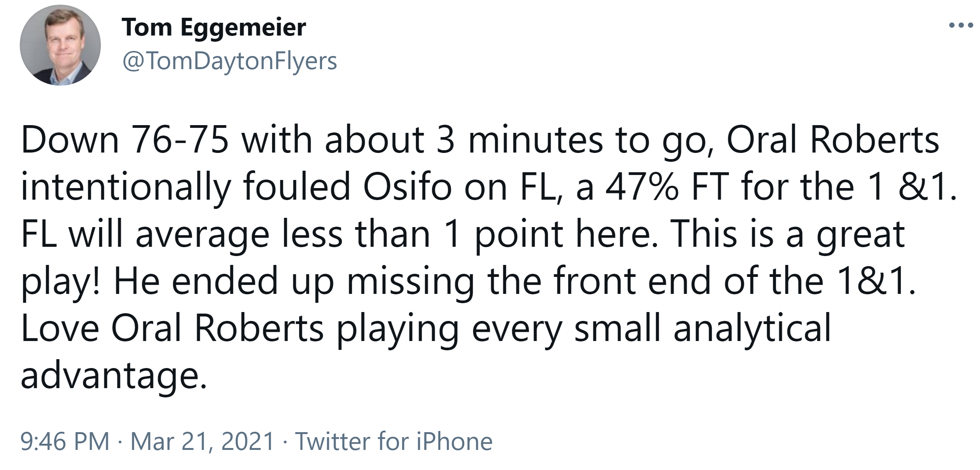Open the tweet's more options menu
This screenshot has width=980, height=470.
point(961,26)
